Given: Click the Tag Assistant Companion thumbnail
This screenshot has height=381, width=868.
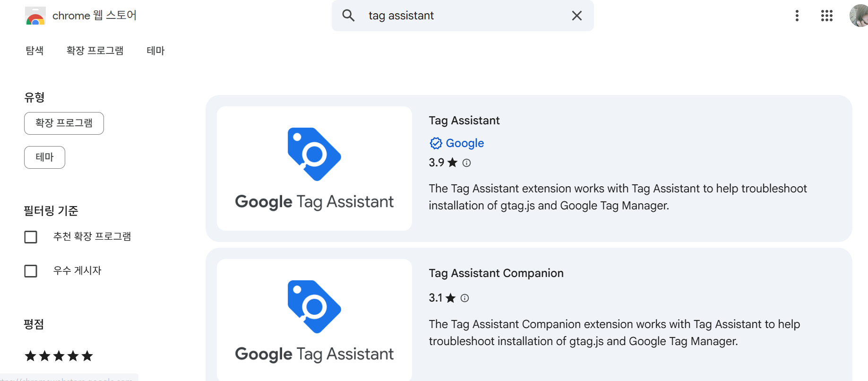Looking at the screenshot, I should (x=314, y=320).
